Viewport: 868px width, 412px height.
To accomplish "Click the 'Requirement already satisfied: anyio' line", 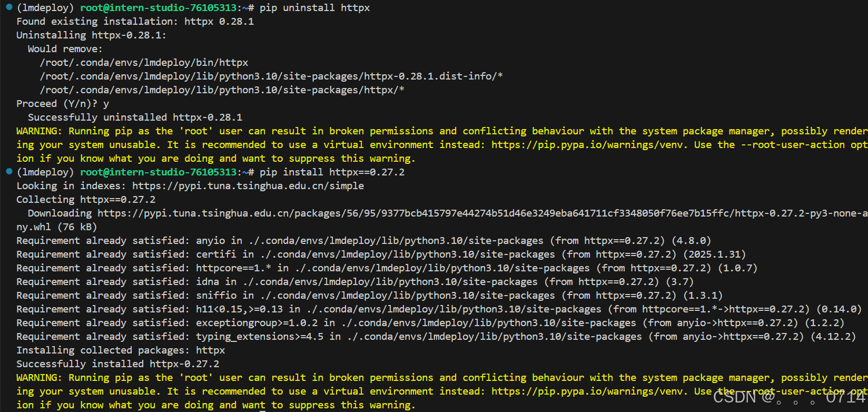I will 364,240.
